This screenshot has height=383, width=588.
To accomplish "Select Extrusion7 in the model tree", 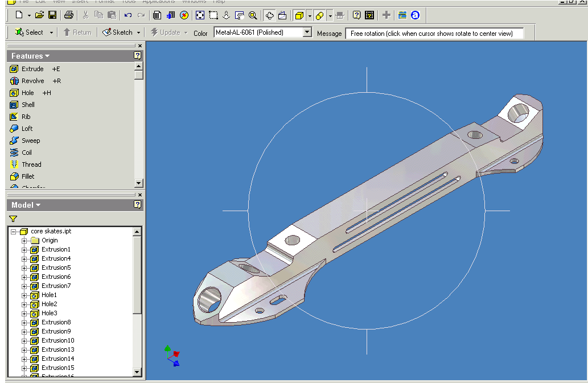I will [x=56, y=286].
